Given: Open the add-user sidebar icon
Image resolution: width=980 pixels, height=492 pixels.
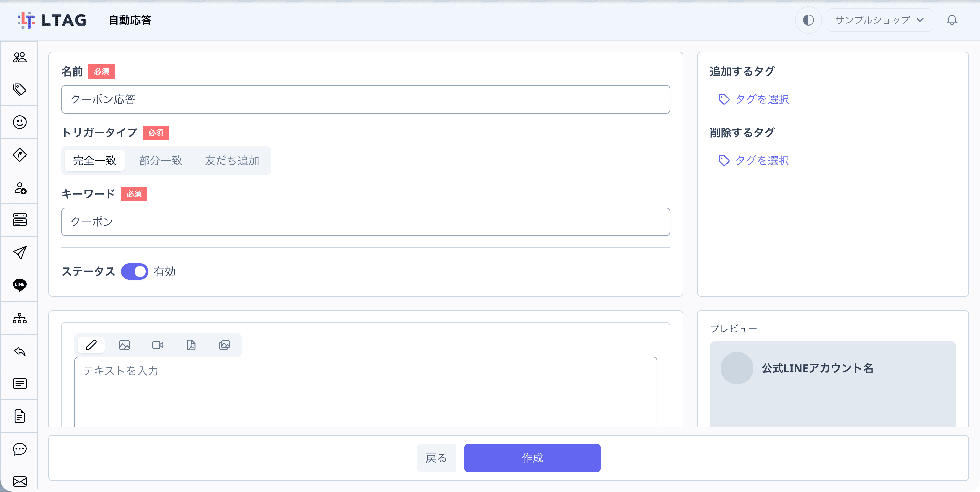Looking at the screenshot, I should click(x=19, y=187).
